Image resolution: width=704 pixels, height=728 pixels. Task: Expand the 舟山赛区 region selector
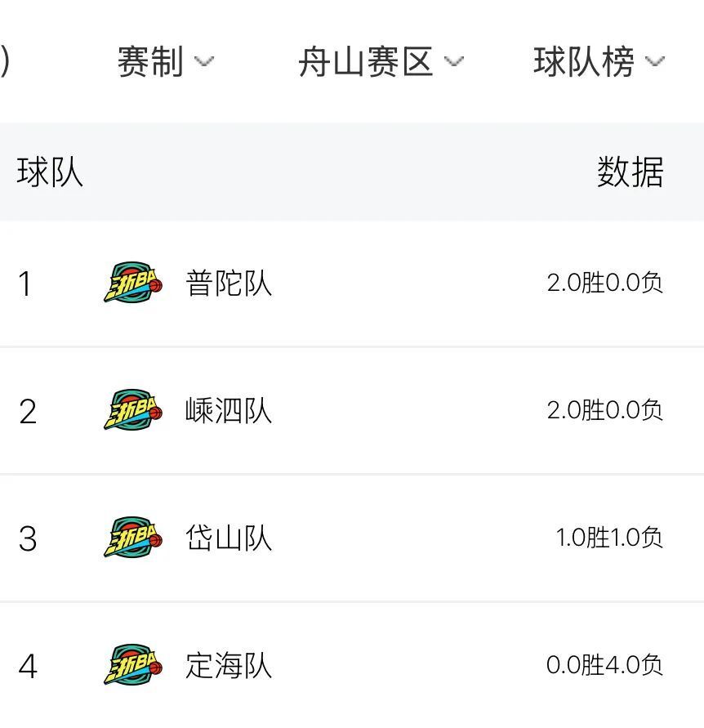(x=381, y=61)
